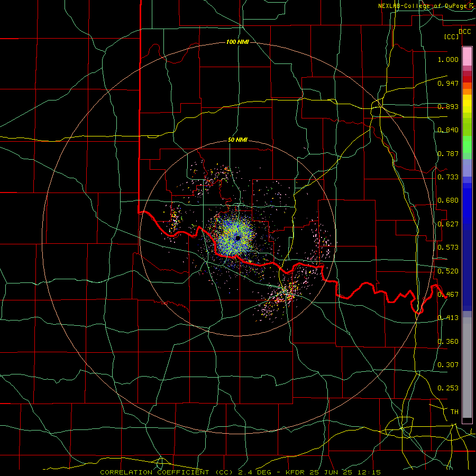Click the lavender segment of the color bar
The image size is (476, 476).
[467, 168]
